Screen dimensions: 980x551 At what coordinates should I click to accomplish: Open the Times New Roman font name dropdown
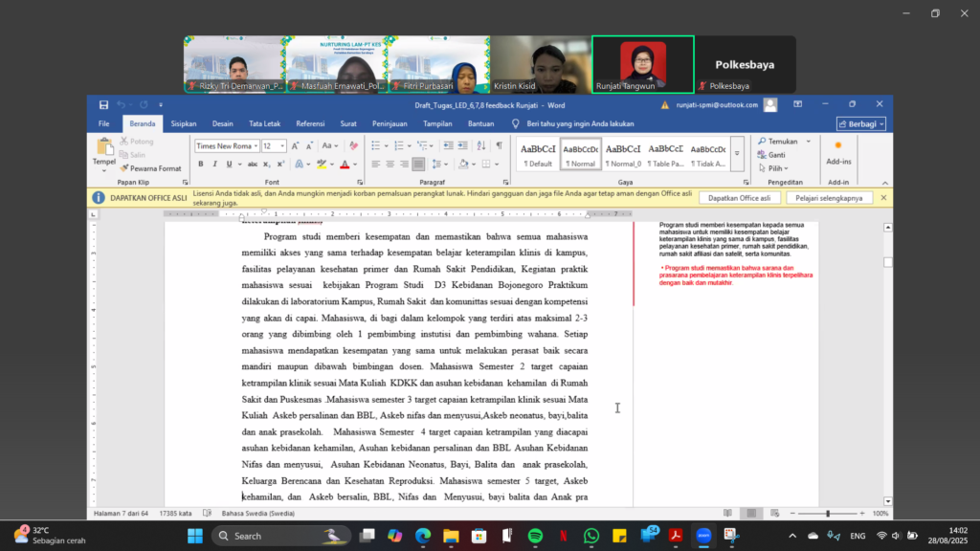coord(256,146)
